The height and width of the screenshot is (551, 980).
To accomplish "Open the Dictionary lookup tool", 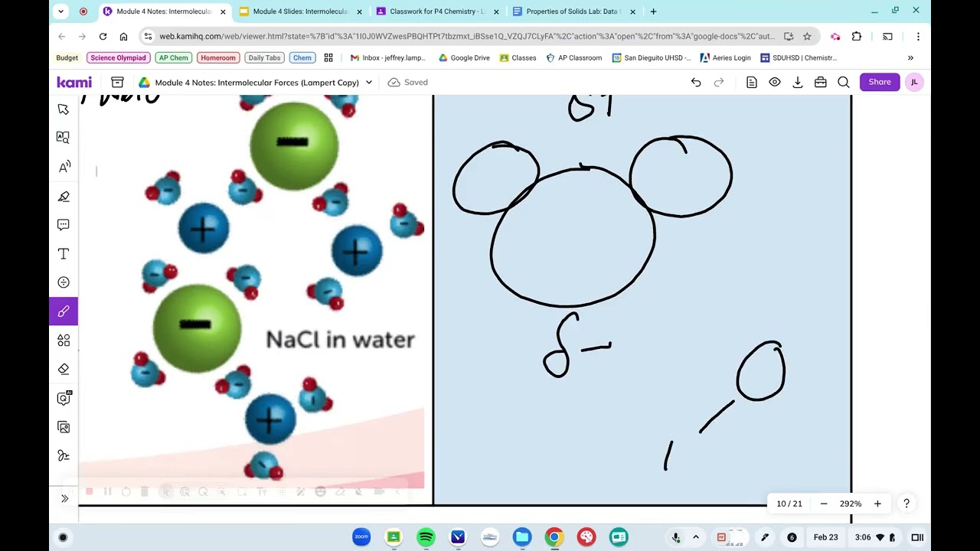I will click(x=64, y=138).
